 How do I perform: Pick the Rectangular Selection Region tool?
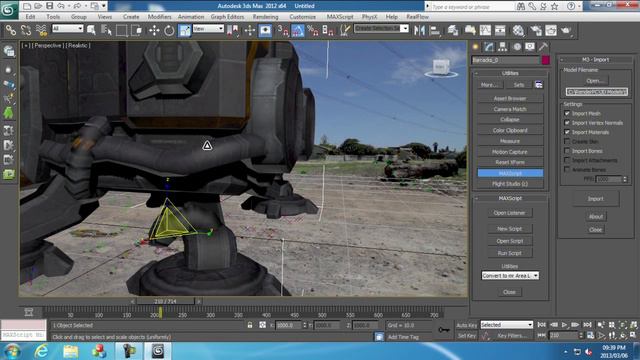tap(121, 30)
